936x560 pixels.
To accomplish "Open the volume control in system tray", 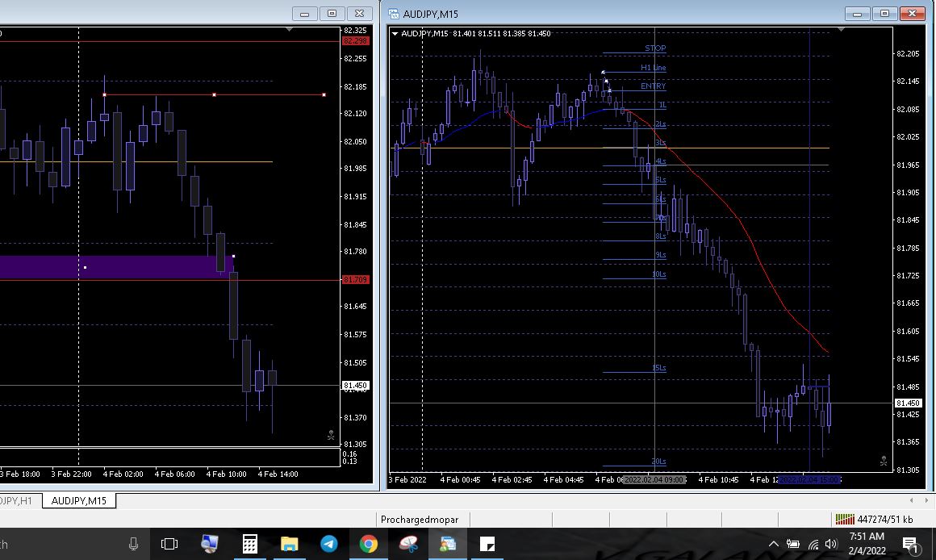I will 831,544.
